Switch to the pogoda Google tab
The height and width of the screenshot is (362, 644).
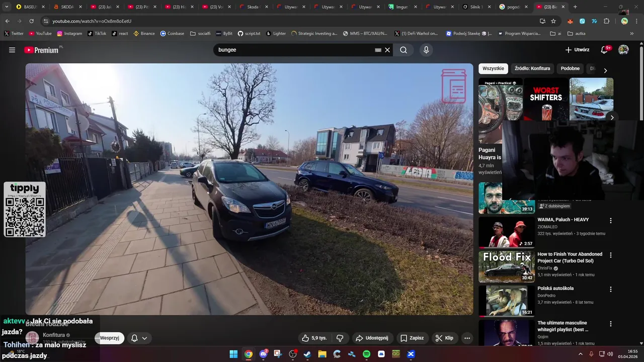pyautogui.click(x=514, y=7)
